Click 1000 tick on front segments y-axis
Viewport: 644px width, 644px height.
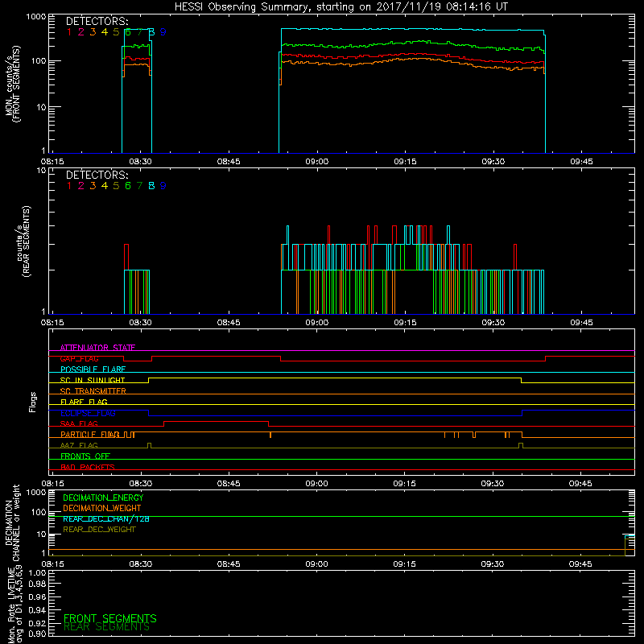coord(36,17)
